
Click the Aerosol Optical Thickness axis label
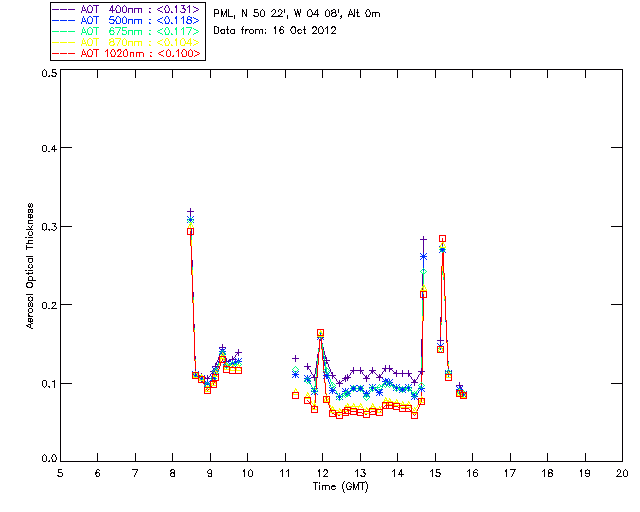click(30, 266)
